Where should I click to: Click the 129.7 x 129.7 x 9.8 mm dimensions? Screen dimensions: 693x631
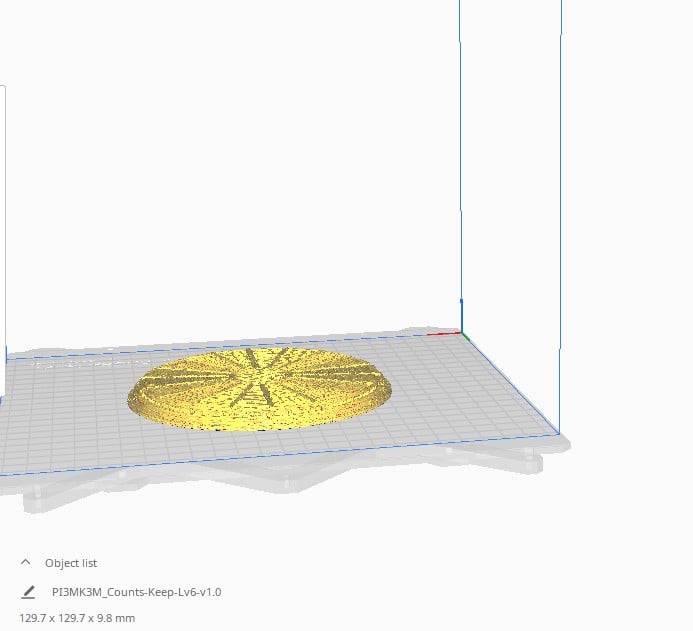[77, 618]
